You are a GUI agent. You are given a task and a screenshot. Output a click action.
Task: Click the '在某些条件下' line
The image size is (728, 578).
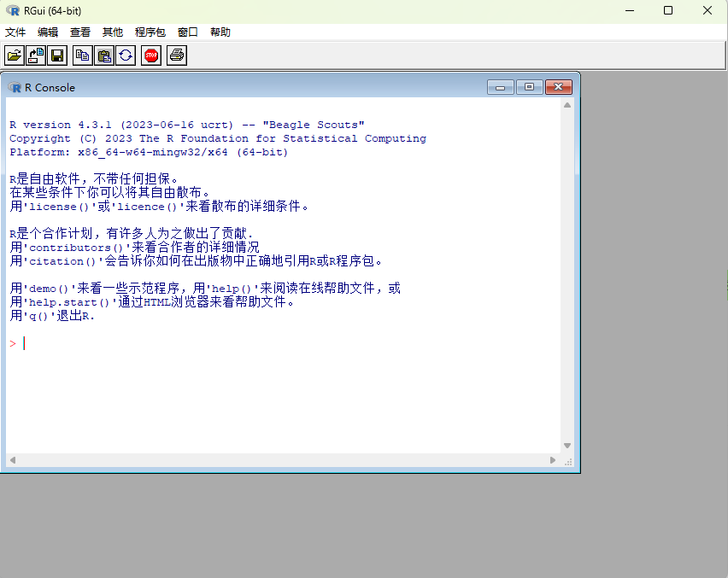click(110, 192)
